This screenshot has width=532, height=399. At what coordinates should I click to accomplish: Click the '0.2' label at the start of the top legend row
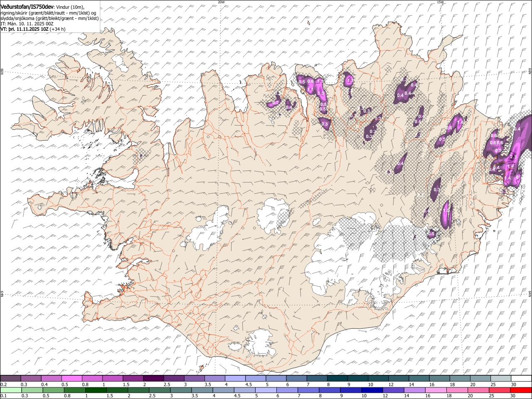click(4, 384)
